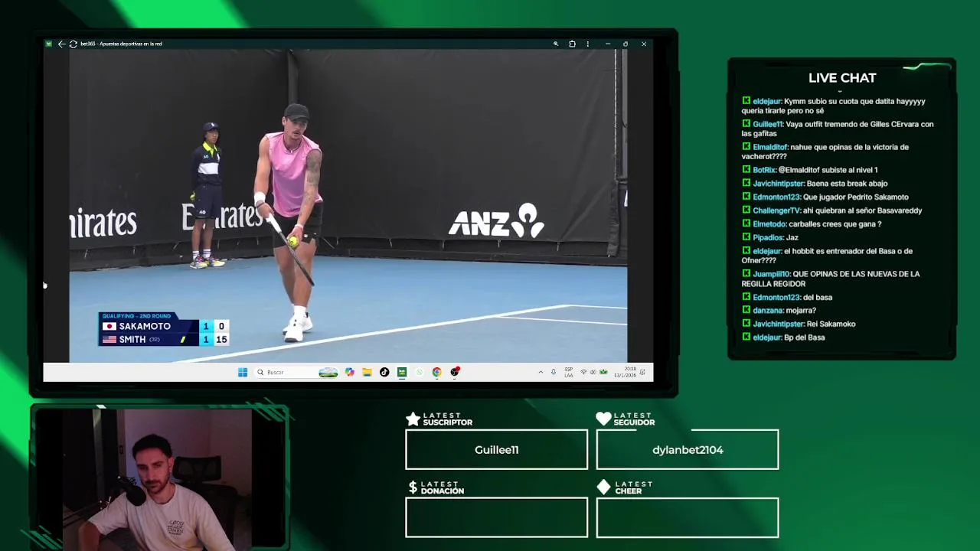Click the empty Latest Donación box

click(496, 517)
